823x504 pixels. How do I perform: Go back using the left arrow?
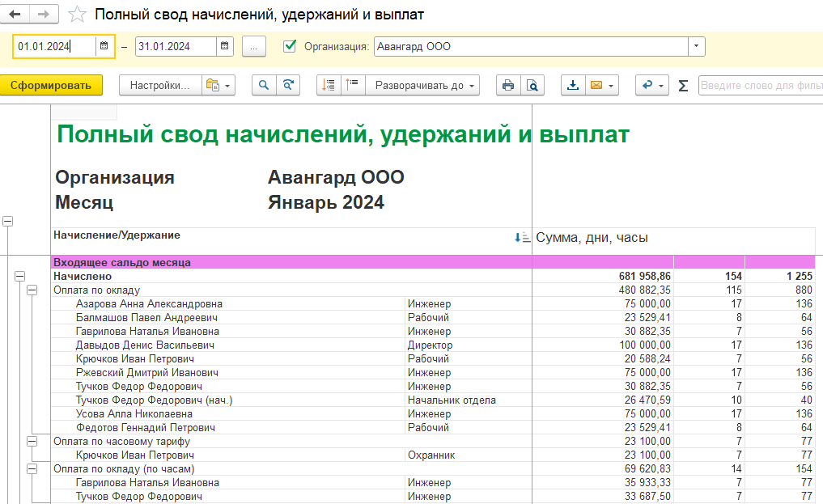15,15
